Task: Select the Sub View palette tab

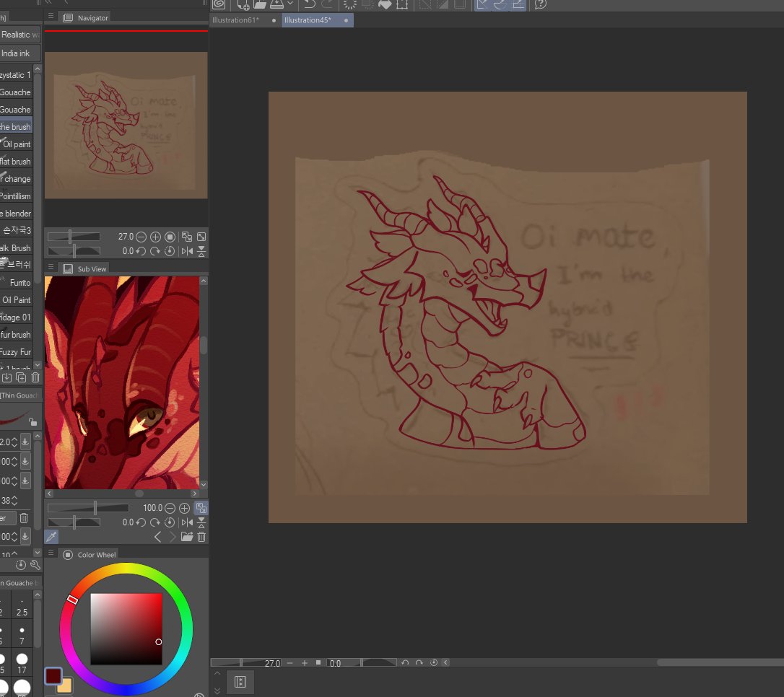Action: 85,269
